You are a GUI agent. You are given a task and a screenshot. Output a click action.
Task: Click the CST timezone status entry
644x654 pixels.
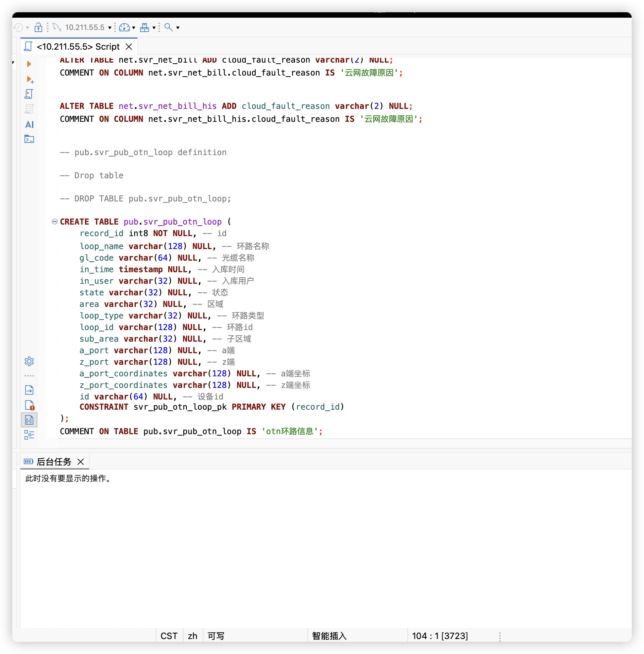point(169,636)
